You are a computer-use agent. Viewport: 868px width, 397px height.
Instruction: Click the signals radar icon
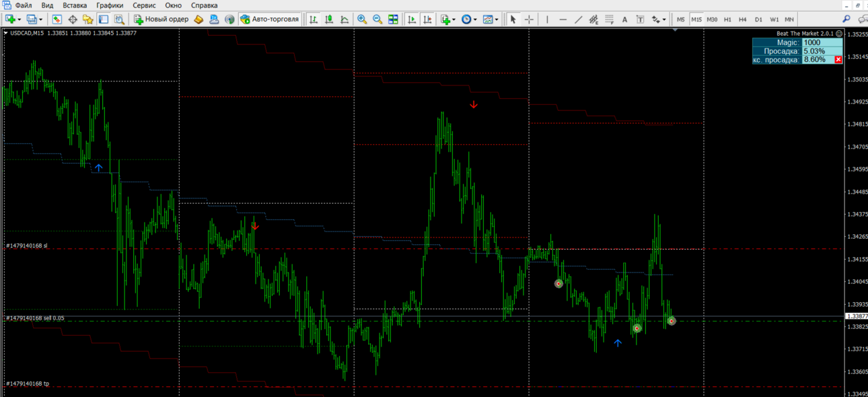point(229,20)
